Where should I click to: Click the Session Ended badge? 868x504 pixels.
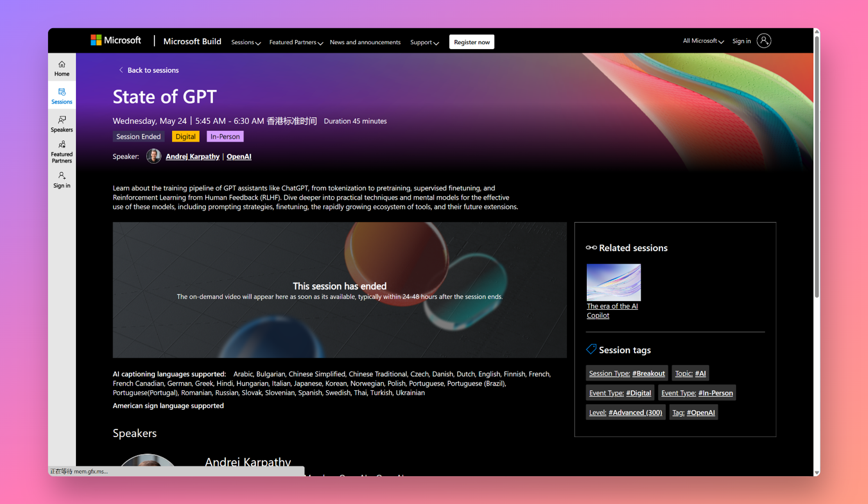pyautogui.click(x=138, y=136)
